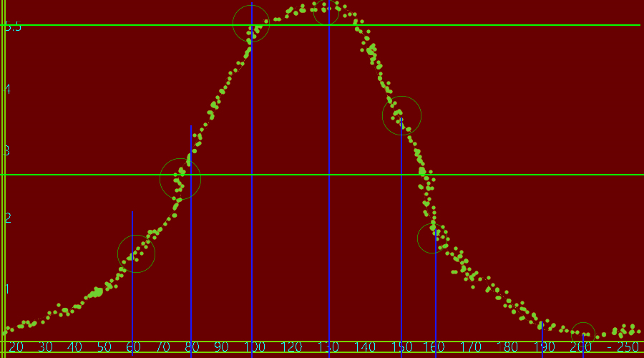644x358 pixels.
Task: Click the x-axis label 50
Action: [x=104, y=347]
